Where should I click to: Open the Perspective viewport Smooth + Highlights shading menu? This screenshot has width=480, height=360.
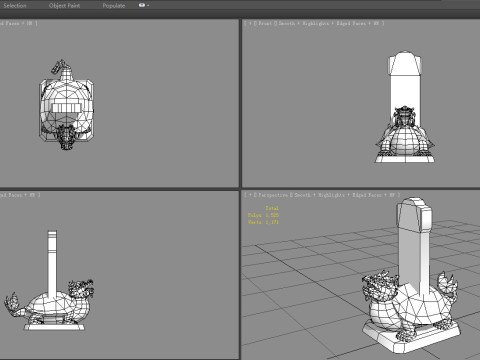point(344,195)
